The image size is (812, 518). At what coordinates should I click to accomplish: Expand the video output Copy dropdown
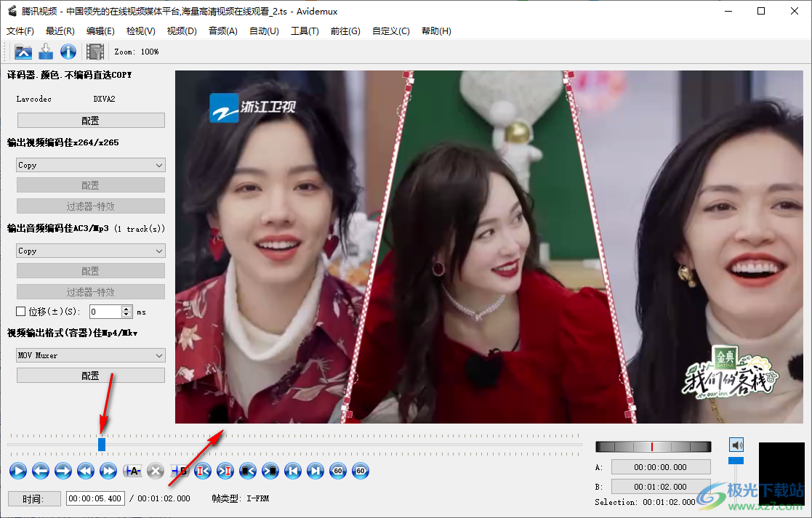(91, 165)
